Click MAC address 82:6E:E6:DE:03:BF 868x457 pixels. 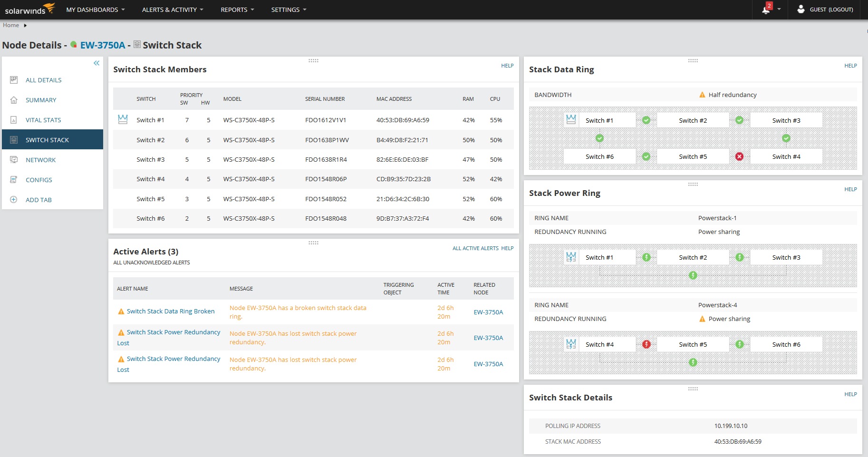tap(402, 159)
